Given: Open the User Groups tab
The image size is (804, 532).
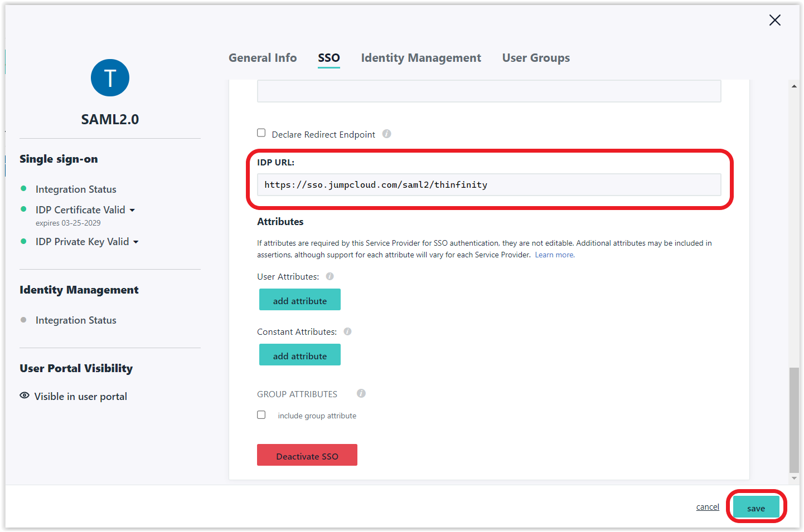Looking at the screenshot, I should (536, 58).
